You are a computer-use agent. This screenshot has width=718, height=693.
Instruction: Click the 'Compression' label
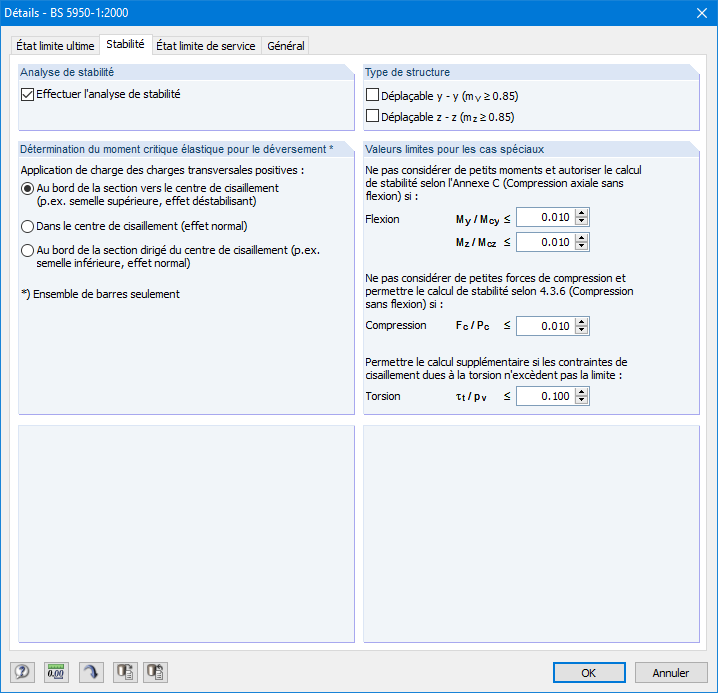396,325
